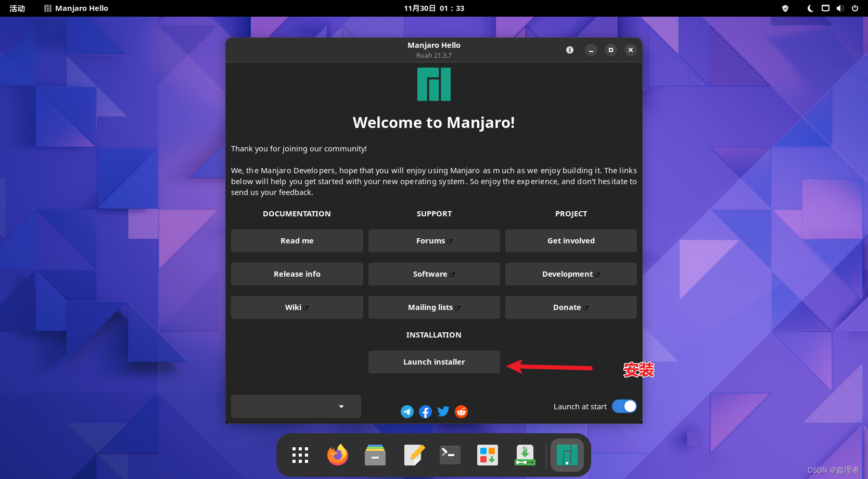Start the Launch installer button
The image size is (868, 479).
(x=434, y=362)
